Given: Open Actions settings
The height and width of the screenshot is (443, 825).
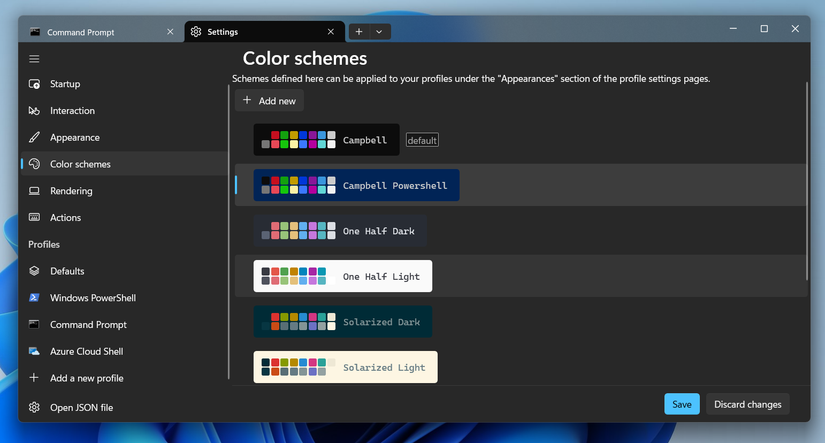Looking at the screenshot, I should [125, 217].
